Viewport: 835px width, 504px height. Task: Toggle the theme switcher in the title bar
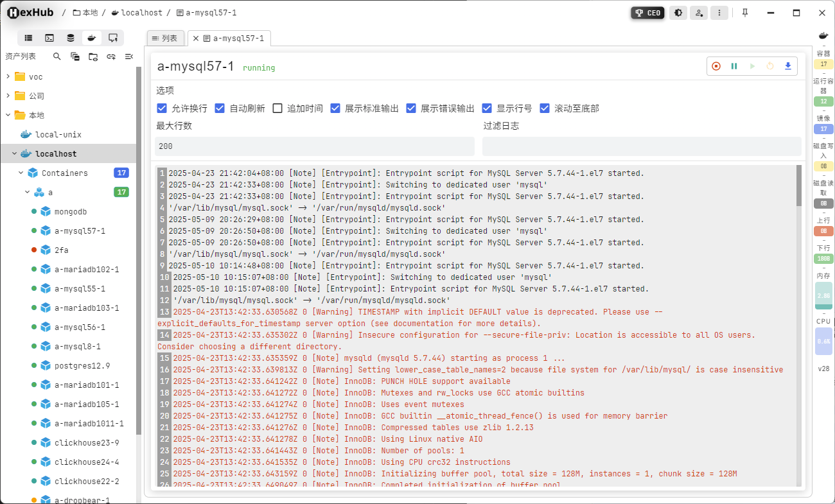point(678,12)
